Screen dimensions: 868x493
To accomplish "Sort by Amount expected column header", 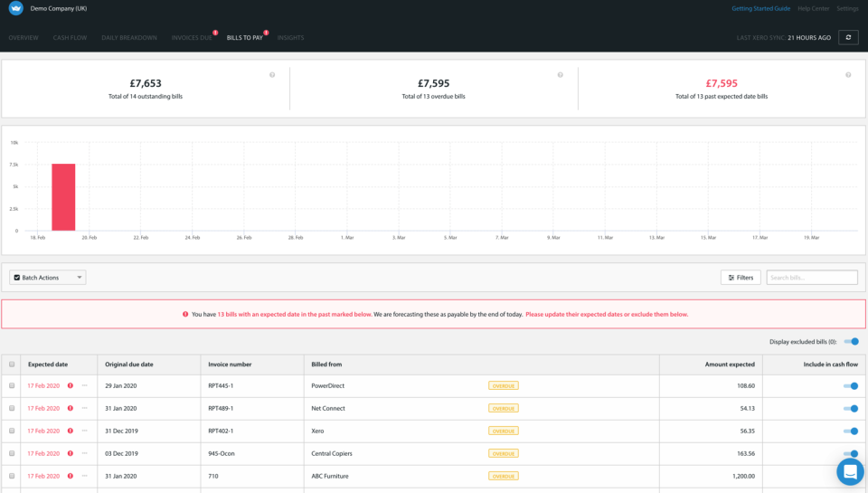I will [730, 365].
